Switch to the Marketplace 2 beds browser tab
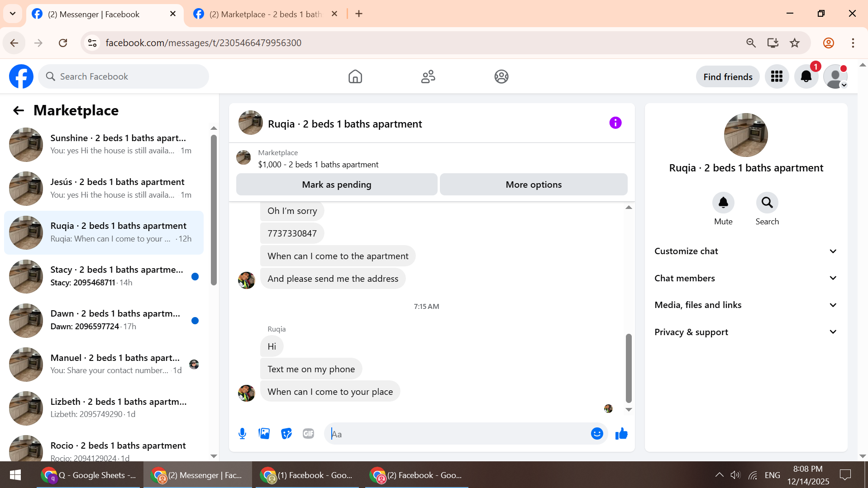 [x=265, y=14]
